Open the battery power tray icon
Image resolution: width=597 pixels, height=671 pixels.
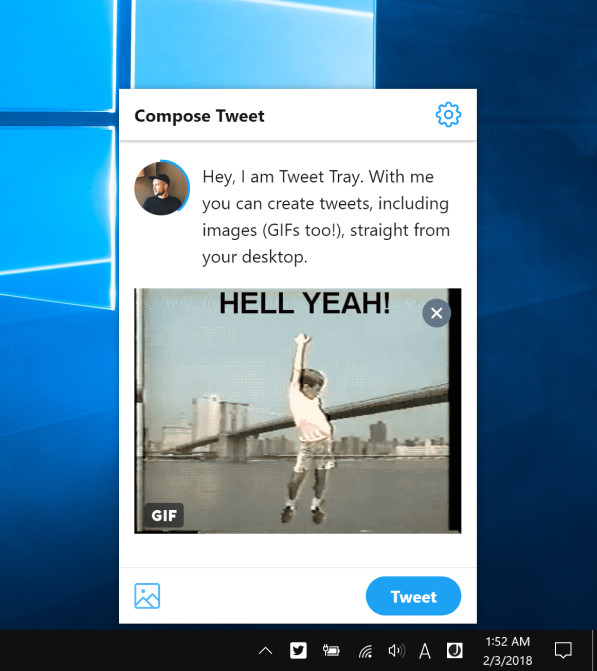coord(331,651)
